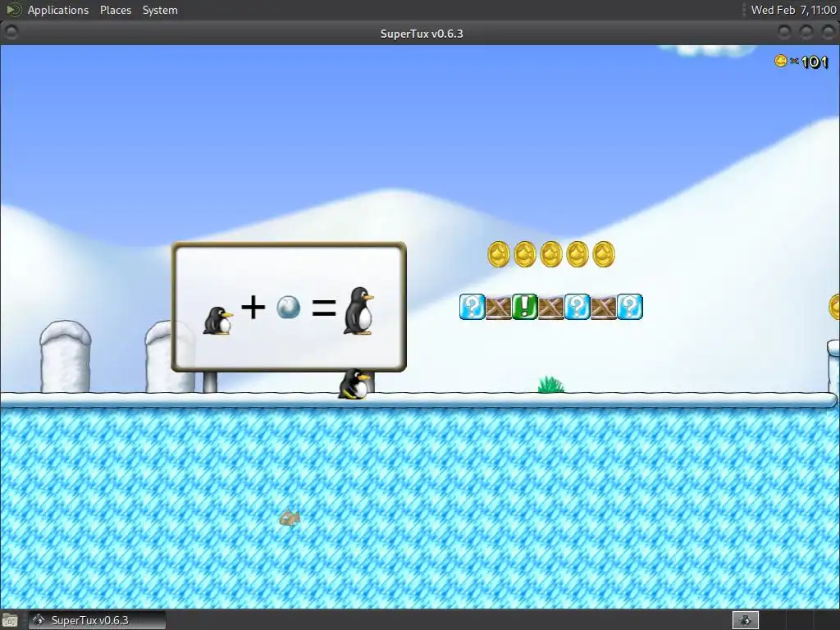Click the middle question-mark bonus block
The width and height of the screenshot is (840, 630).
point(577,307)
